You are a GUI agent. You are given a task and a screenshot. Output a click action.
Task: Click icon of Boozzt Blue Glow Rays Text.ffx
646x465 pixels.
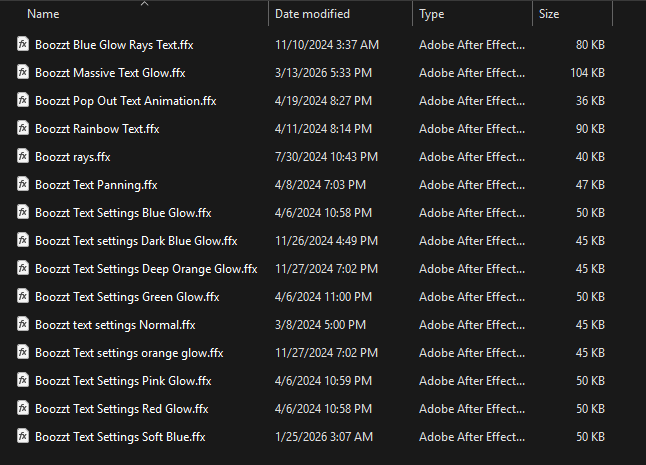click(x=23, y=44)
